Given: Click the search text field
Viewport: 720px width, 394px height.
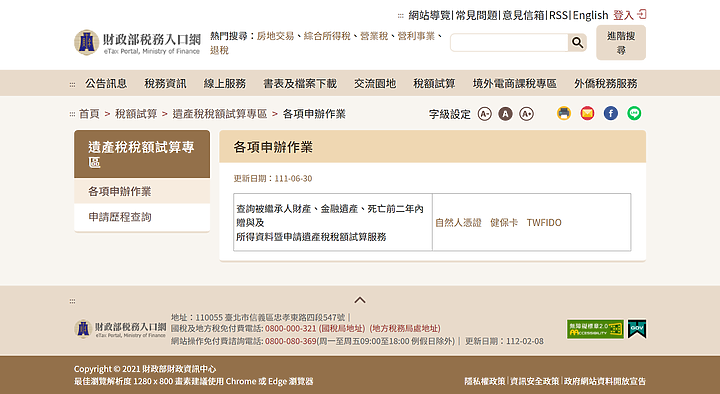Looking at the screenshot, I should click(x=509, y=43).
